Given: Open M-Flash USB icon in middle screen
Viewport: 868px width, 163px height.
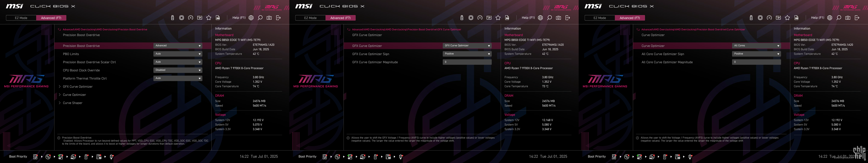Looking at the screenshot, I should coord(462,18).
